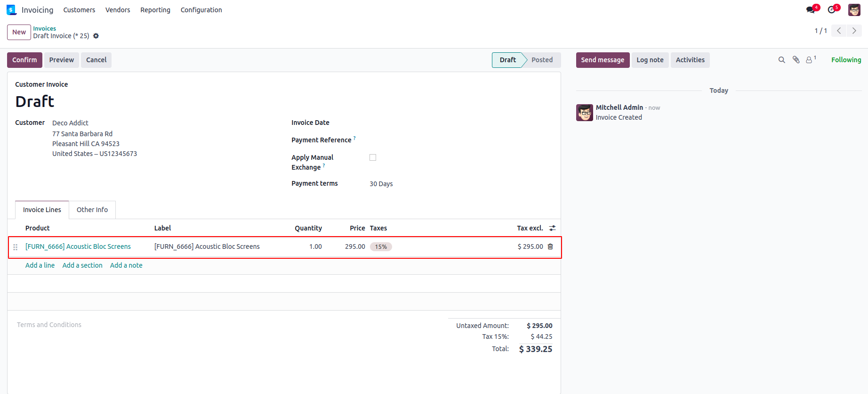Search chatter messages with magnifier icon
The width and height of the screenshot is (868, 394).
point(781,60)
